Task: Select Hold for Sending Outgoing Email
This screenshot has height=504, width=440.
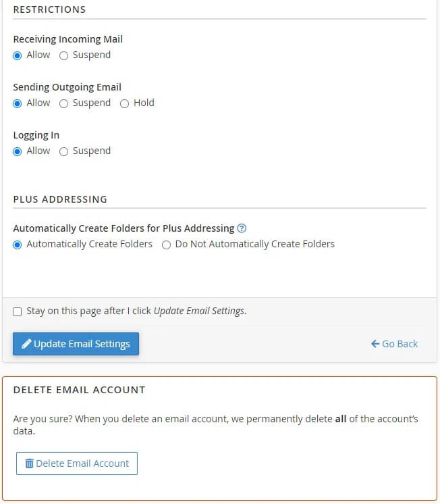Action: pyautogui.click(x=125, y=103)
